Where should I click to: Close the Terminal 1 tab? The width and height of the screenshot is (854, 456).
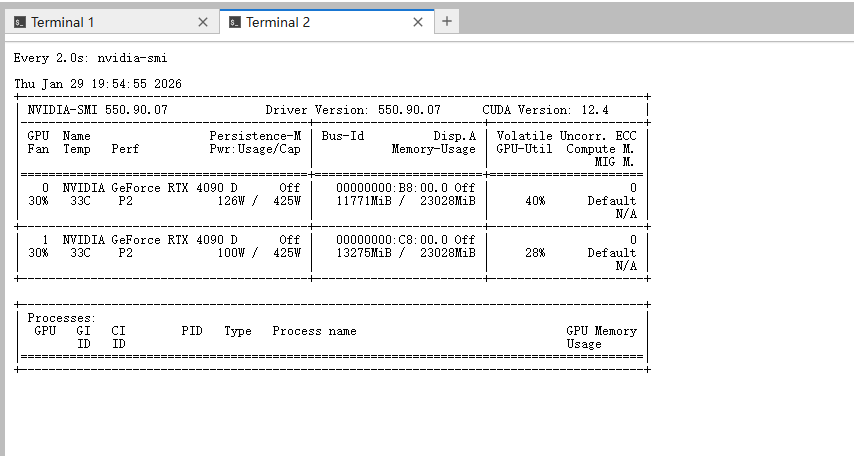point(203,22)
